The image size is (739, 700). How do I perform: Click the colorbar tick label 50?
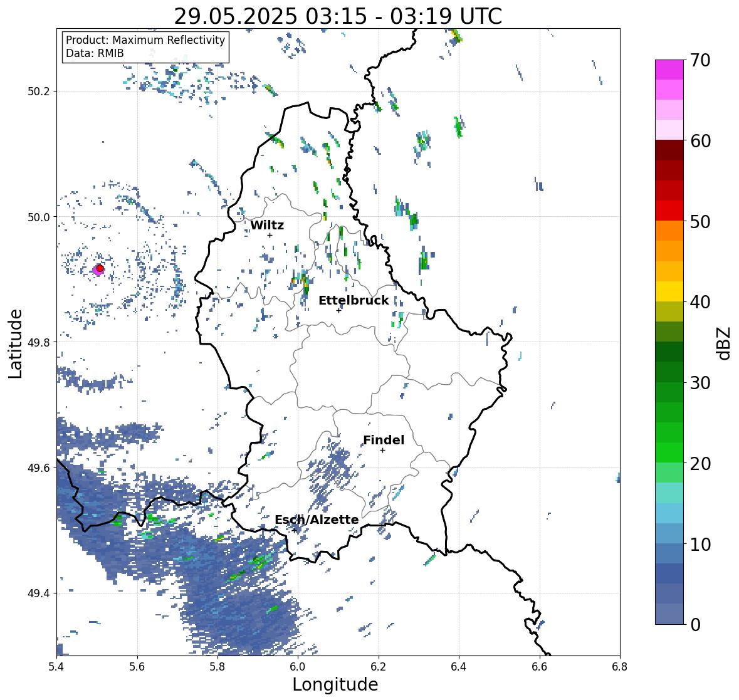tap(700, 222)
